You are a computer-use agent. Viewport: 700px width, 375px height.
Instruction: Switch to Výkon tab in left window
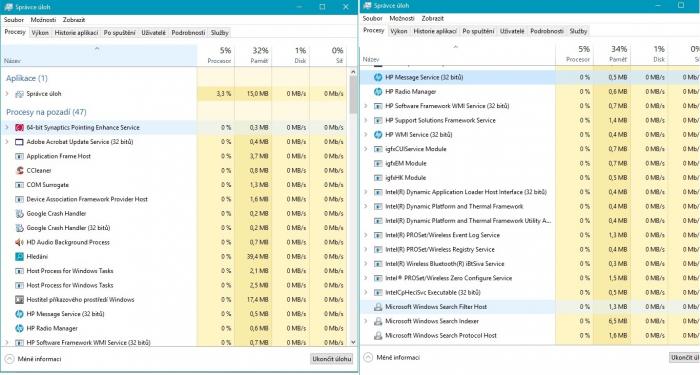(40, 33)
